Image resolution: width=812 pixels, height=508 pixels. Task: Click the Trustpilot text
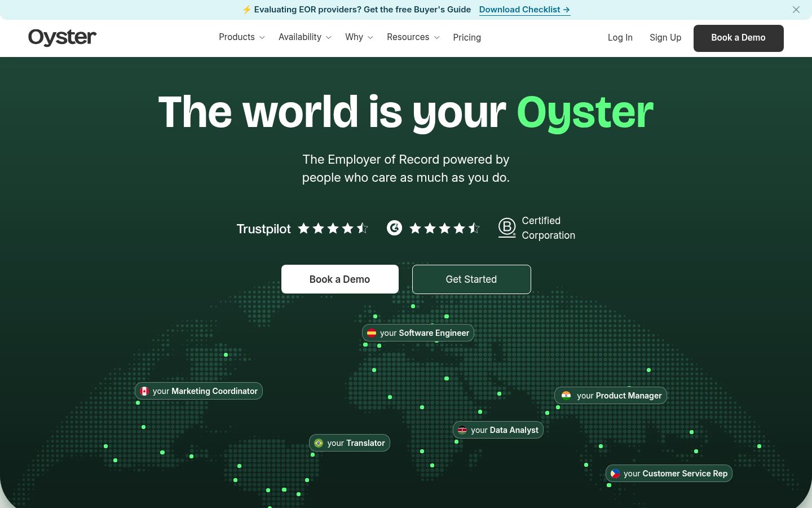(x=263, y=229)
